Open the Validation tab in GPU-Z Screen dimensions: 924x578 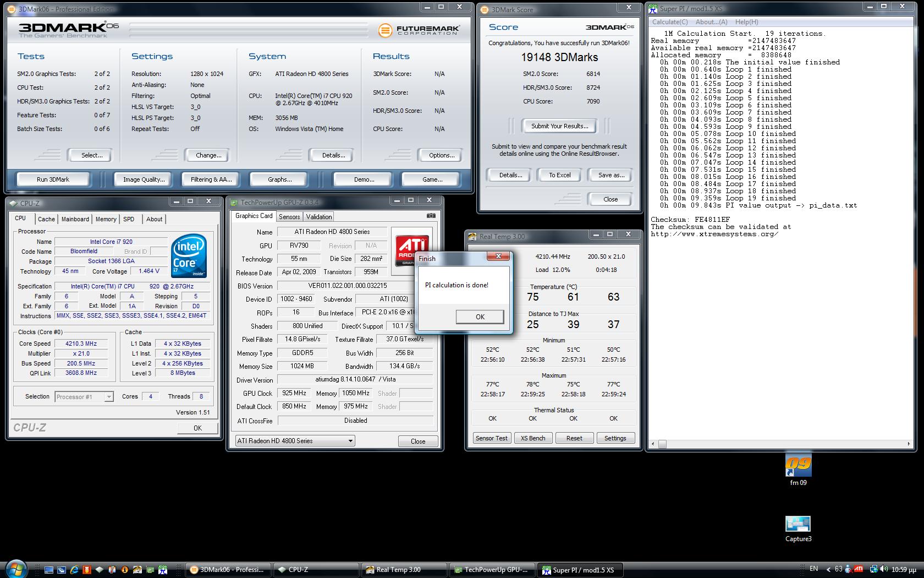coord(319,217)
